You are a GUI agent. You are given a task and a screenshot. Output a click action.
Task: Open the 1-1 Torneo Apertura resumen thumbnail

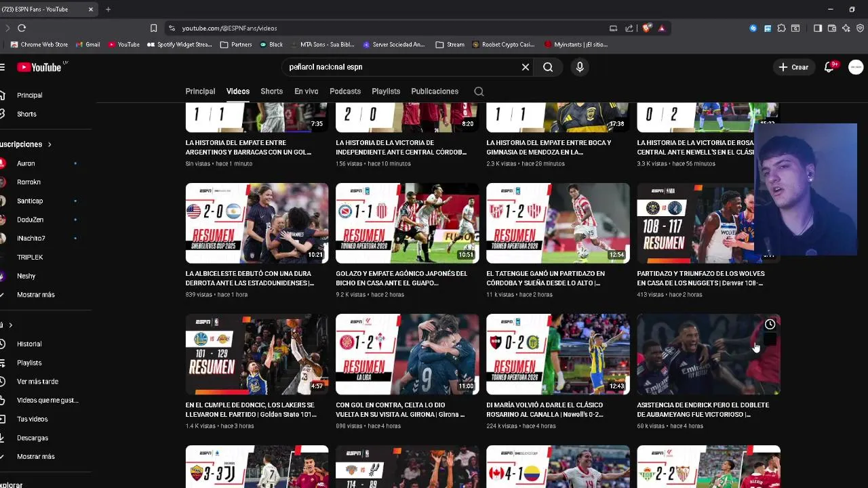[x=408, y=223]
